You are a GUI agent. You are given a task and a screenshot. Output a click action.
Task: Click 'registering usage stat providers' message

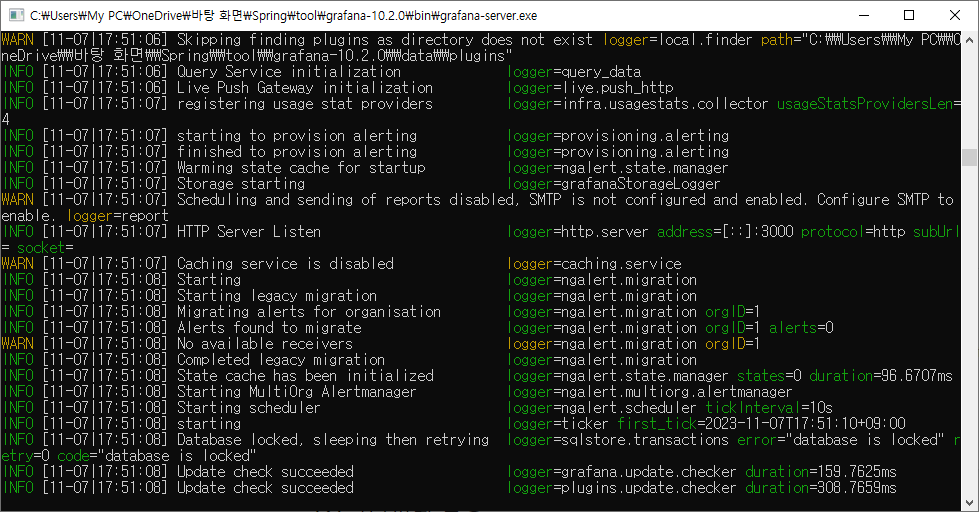pyautogui.click(x=305, y=104)
